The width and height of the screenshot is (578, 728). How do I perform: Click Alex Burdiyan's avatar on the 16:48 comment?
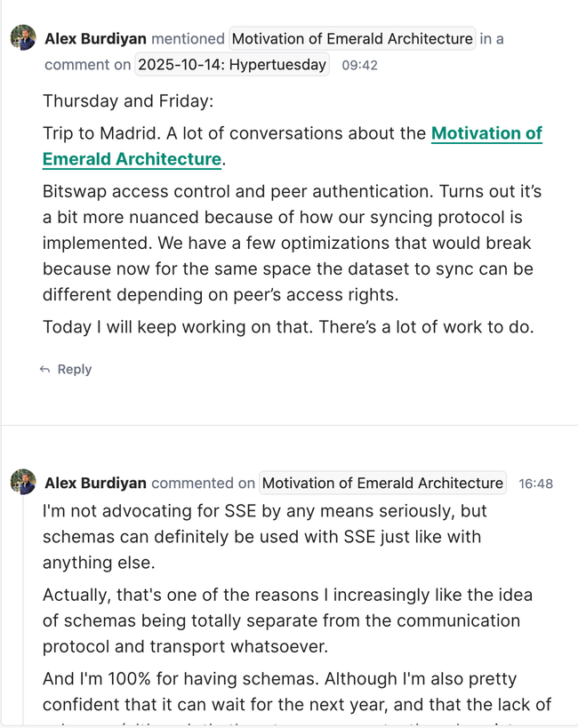23,482
